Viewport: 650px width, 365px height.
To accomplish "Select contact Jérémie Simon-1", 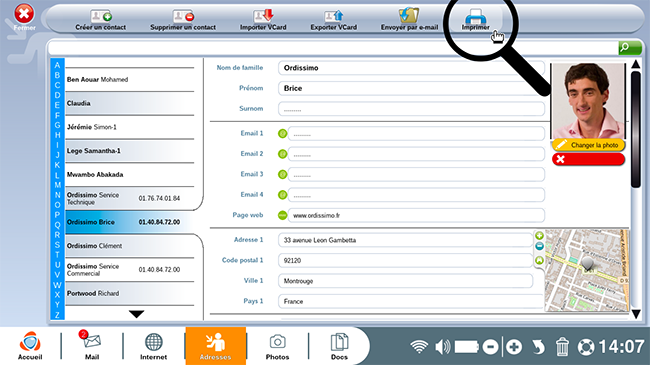I will pyautogui.click(x=130, y=127).
